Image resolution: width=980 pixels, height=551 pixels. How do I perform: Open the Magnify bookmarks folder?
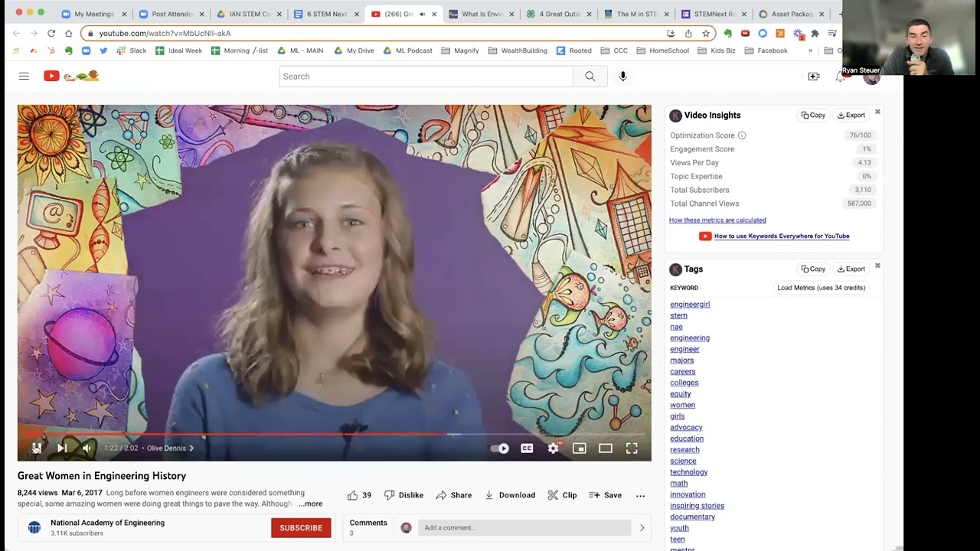(x=460, y=51)
